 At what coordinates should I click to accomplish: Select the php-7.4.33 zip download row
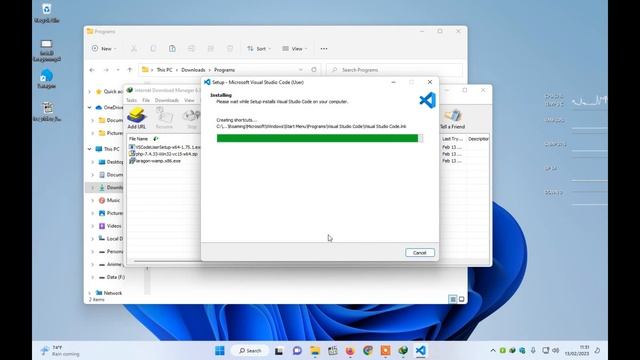click(x=164, y=154)
